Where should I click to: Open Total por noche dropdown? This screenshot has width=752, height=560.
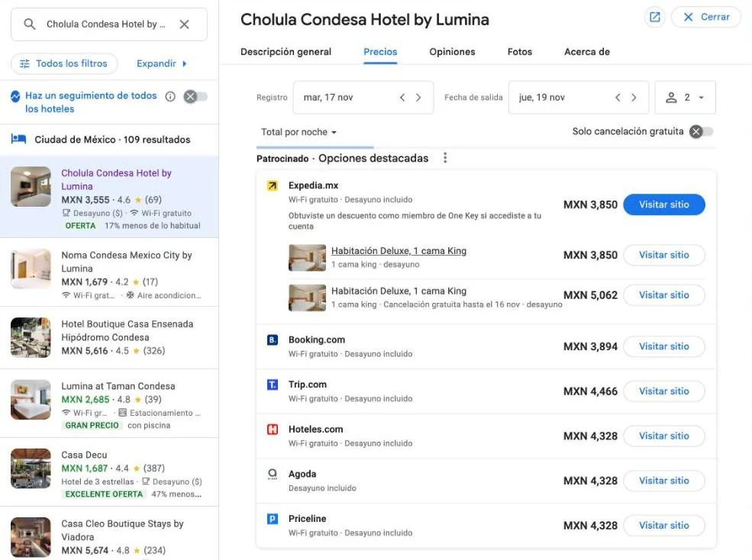[299, 132]
